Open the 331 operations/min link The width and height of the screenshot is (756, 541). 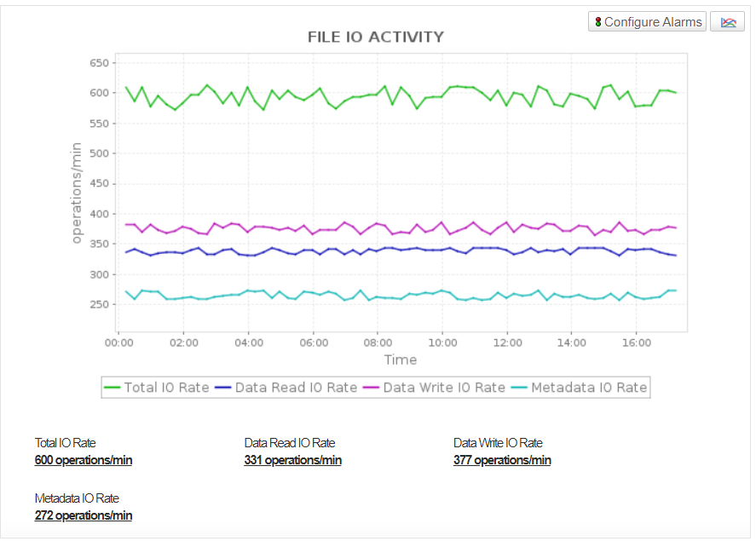pos(292,460)
